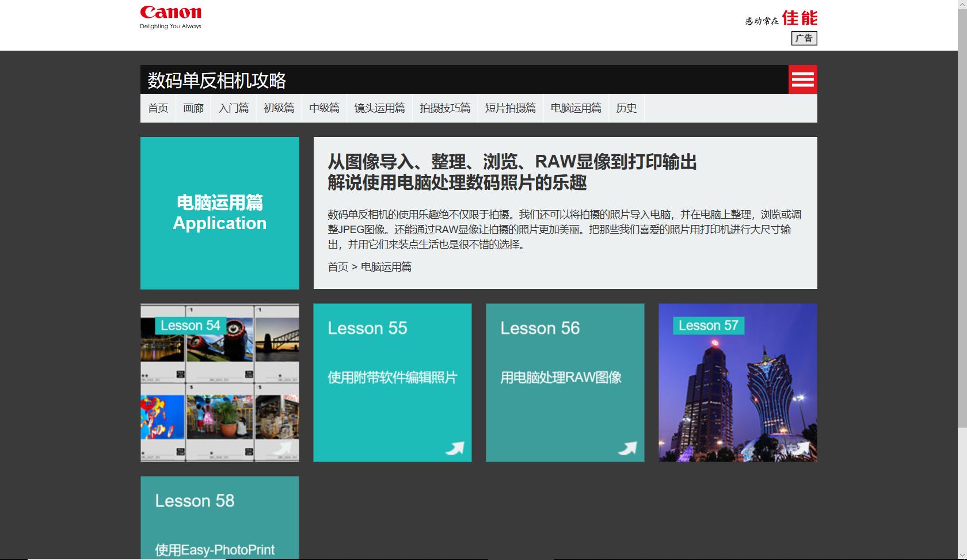This screenshot has height=560, width=967.
Task: Select the 拍摄技巧篇 shooting techniques tab
Action: [446, 108]
